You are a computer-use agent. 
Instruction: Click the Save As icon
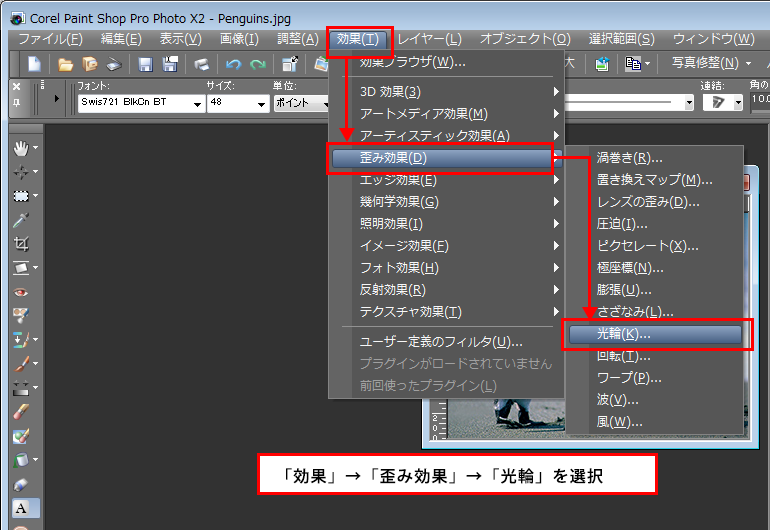(x=169, y=64)
